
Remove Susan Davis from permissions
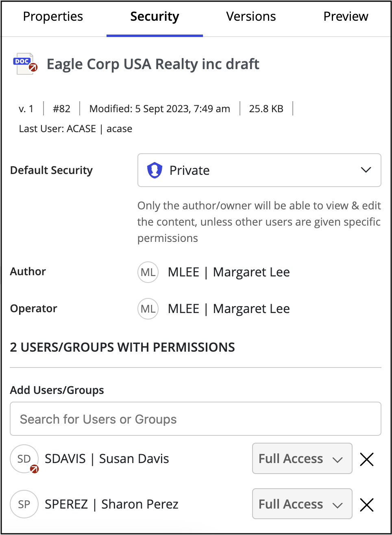pyautogui.click(x=367, y=459)
